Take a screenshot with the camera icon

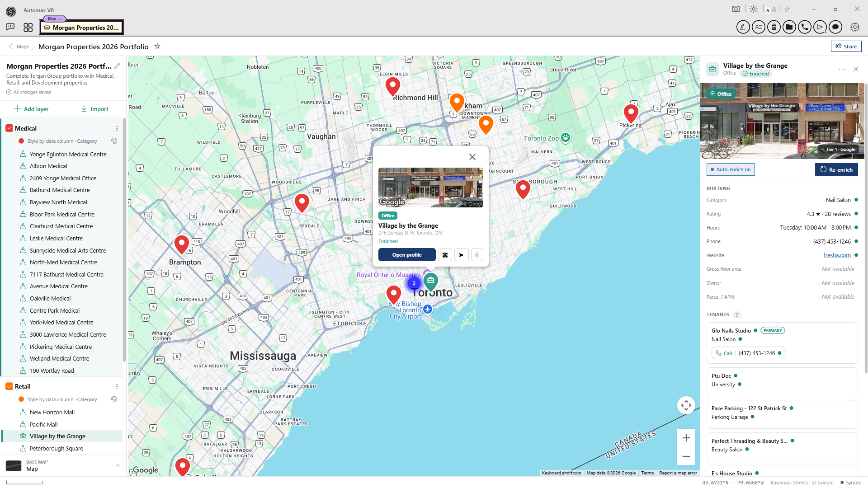tap(736, 9)
